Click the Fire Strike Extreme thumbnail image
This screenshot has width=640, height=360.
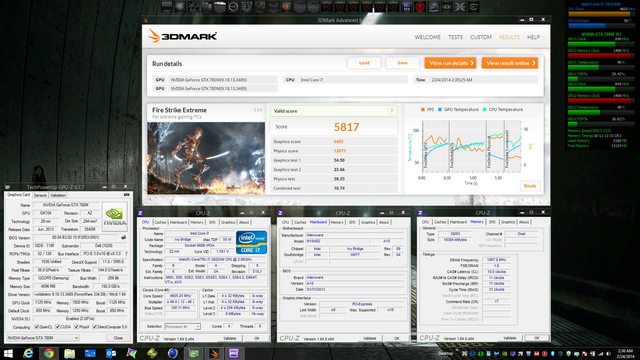coord(206,158)
